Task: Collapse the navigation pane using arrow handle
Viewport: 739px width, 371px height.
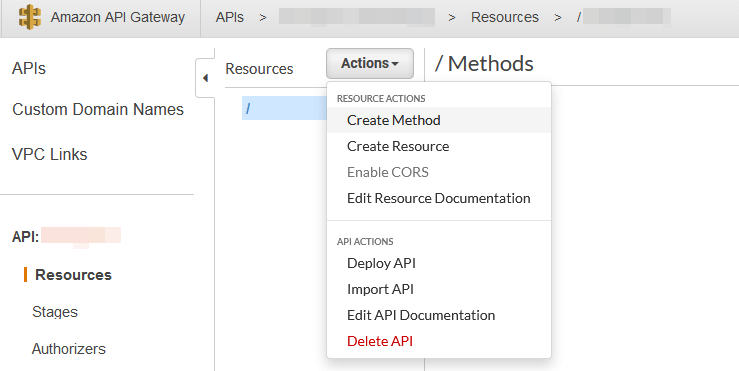Action: point(205,78)
